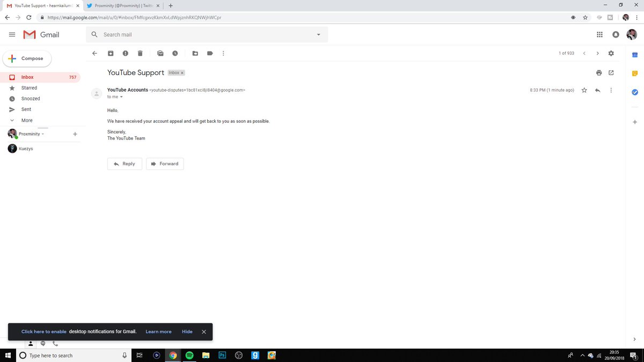This screenshot has width=644, height=362.
Task: Open Spotify from the taskbar
Action: (189, 355)
